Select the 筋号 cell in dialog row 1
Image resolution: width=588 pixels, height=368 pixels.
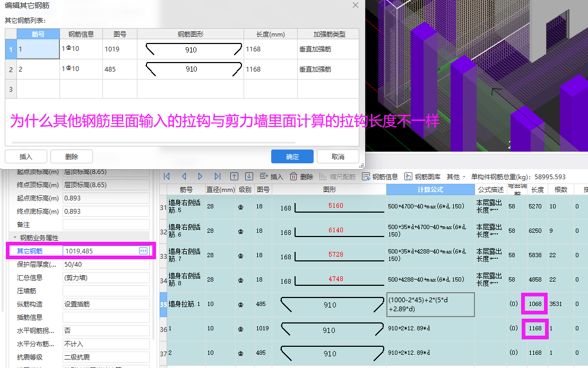tap(38, 49)
